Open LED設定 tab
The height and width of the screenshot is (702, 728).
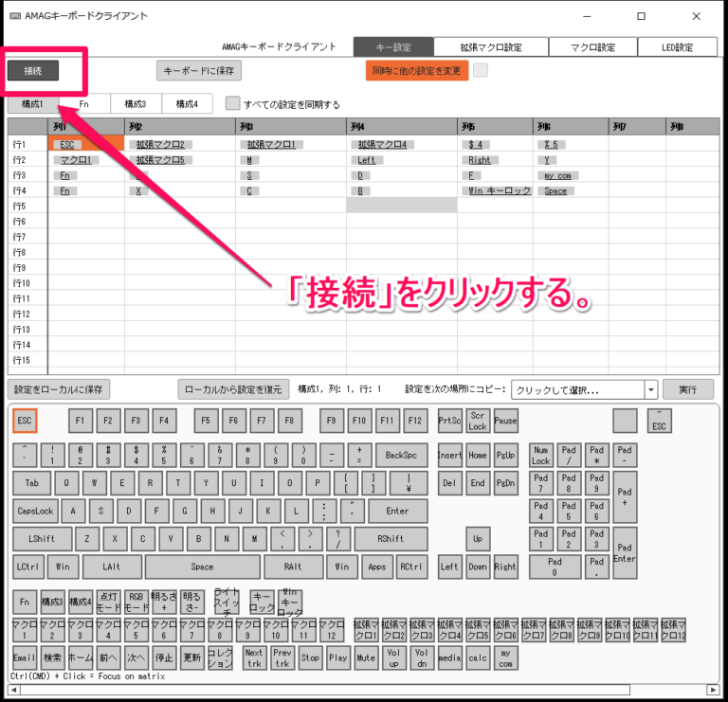pyautogui.click(x=678, y=46)
